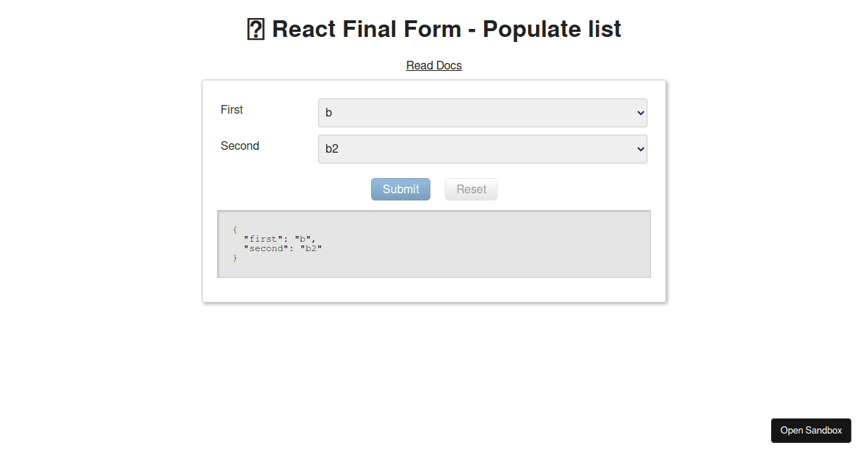
Task: Open the First select showing value b
Action: click(x=482, y=113)
